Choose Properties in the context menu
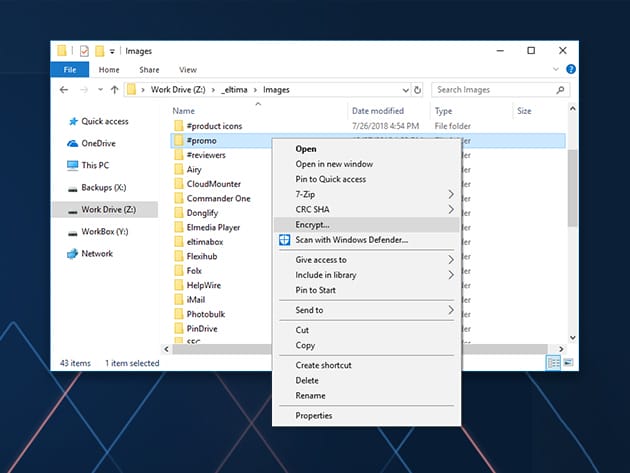 tap(313, 416)
